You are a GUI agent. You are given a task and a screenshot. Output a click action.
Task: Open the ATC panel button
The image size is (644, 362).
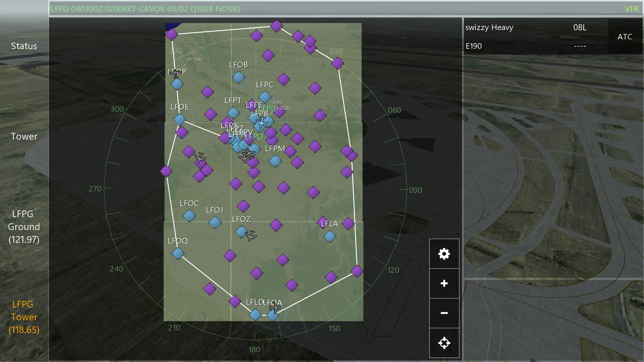click(625, 37)
